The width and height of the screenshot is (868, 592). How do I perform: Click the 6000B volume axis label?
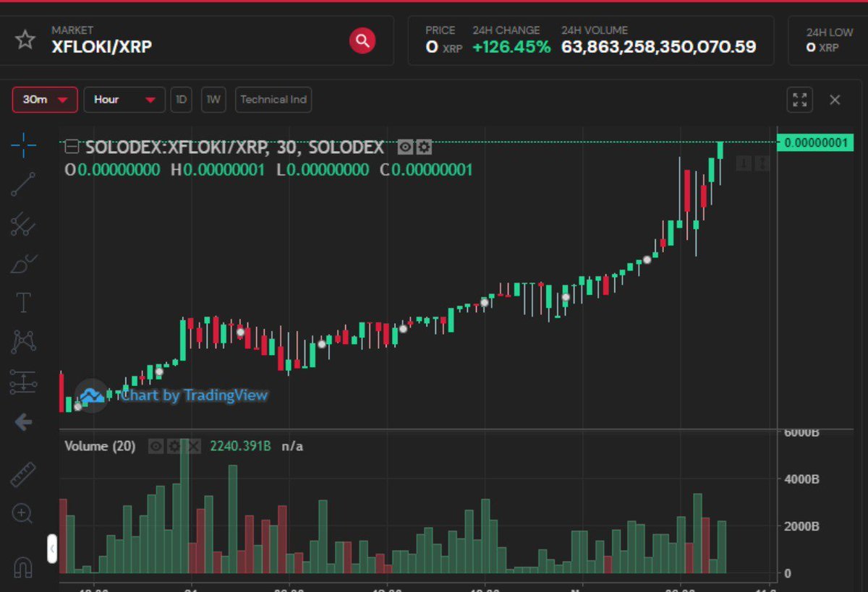click(x=801, y=432)
